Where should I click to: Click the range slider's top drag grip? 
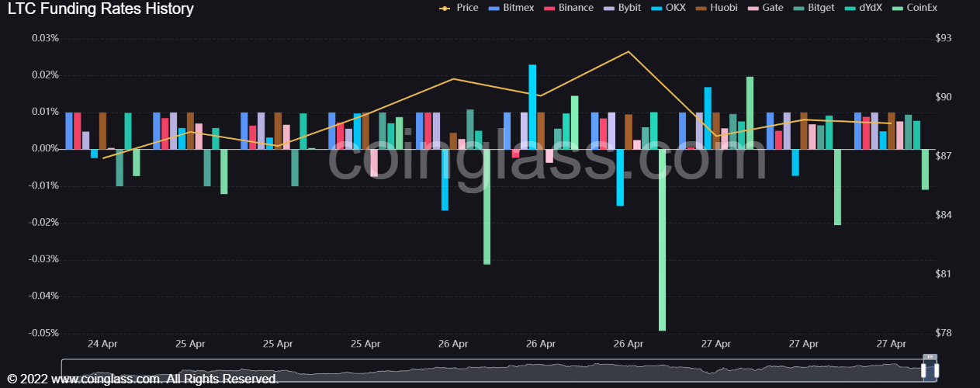(930, 358)
